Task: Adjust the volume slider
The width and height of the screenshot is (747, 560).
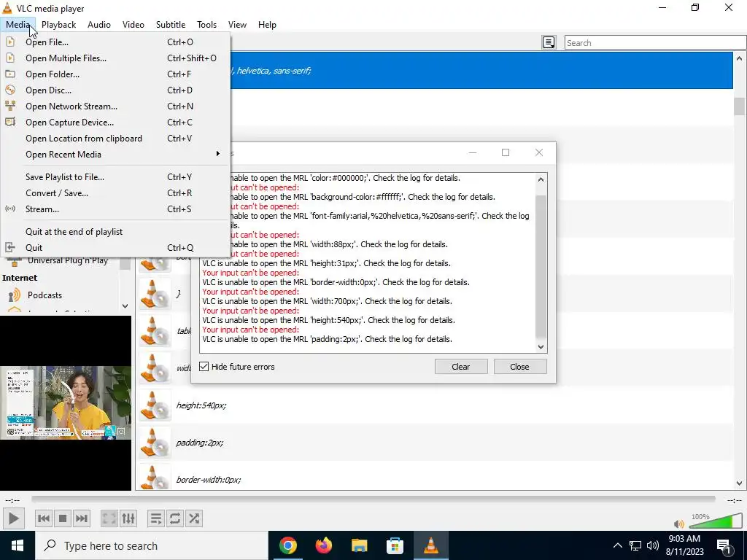Action: pyautogui.click(x=716, y=521)
